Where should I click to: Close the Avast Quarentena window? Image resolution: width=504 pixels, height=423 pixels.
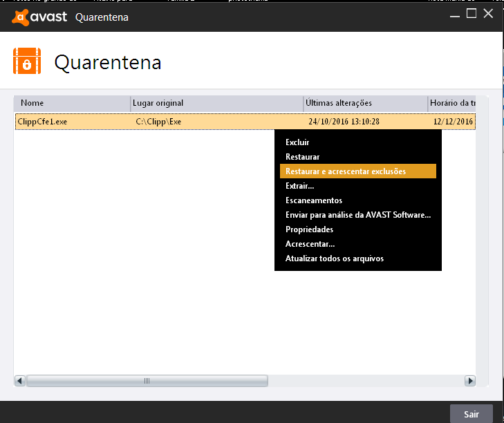(489, 14)
